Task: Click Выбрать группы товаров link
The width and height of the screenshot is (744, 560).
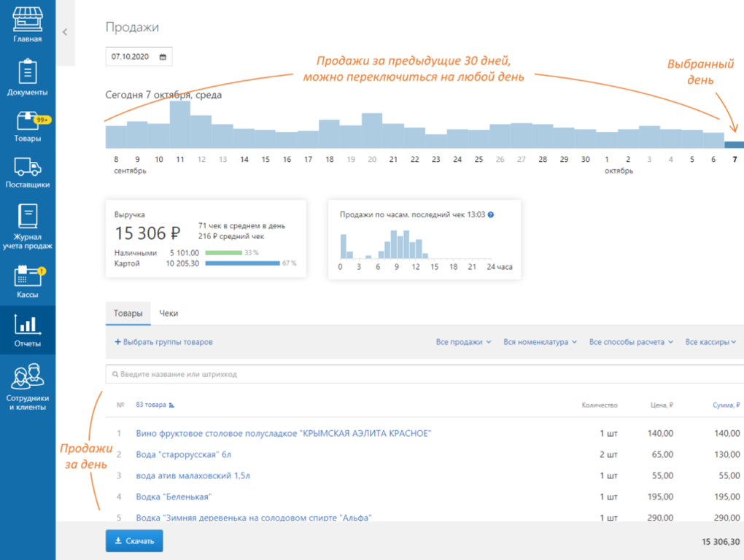Action: tap(163, 342)
